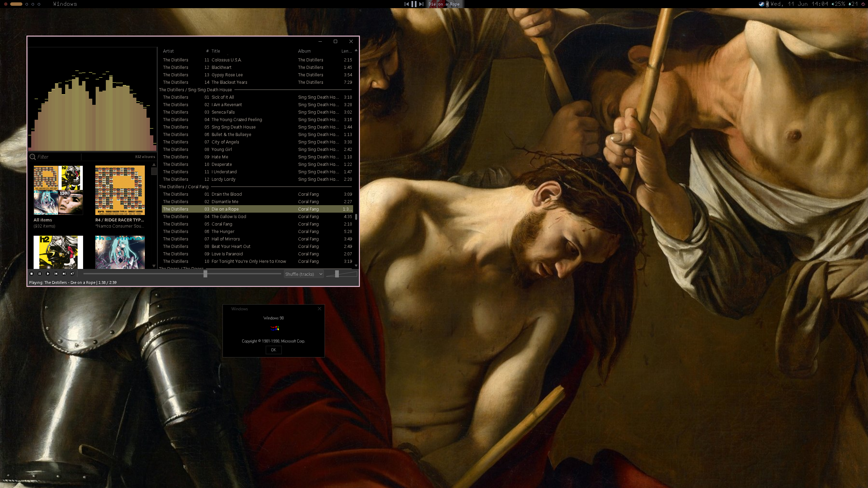868x488 pixels.
Task: Select the track Colossus U.S.A.
Action: tap(257, 60)
